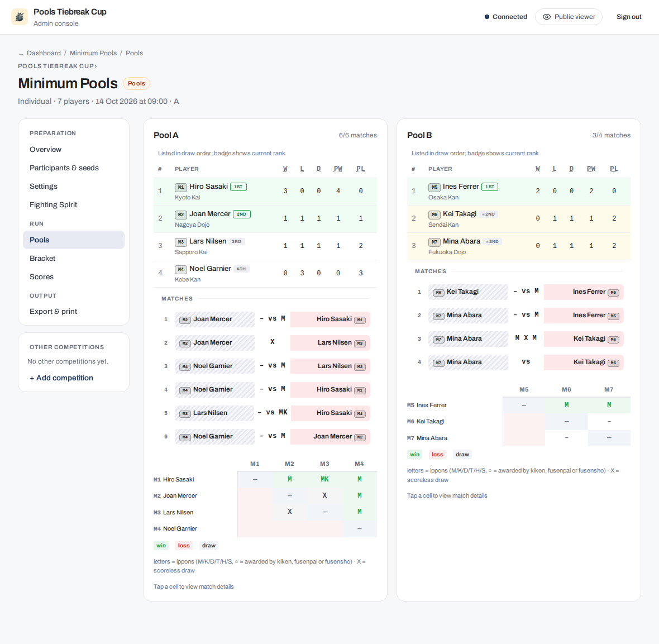Click the 1ST badge beside Hiro Sasaki

238,187
